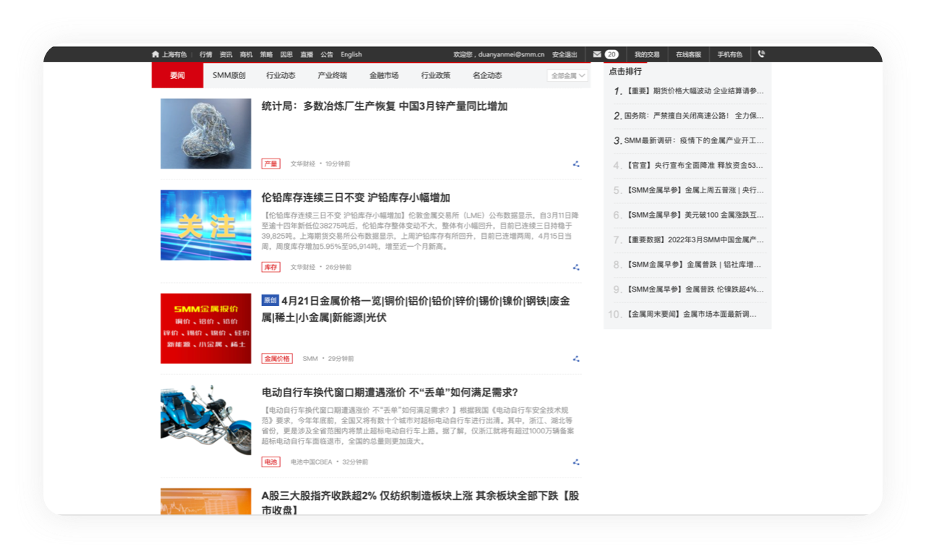This screenshot has height=560, width=926.
Task: Share the 4月21日金属价格一览 article
Action: 576,359
